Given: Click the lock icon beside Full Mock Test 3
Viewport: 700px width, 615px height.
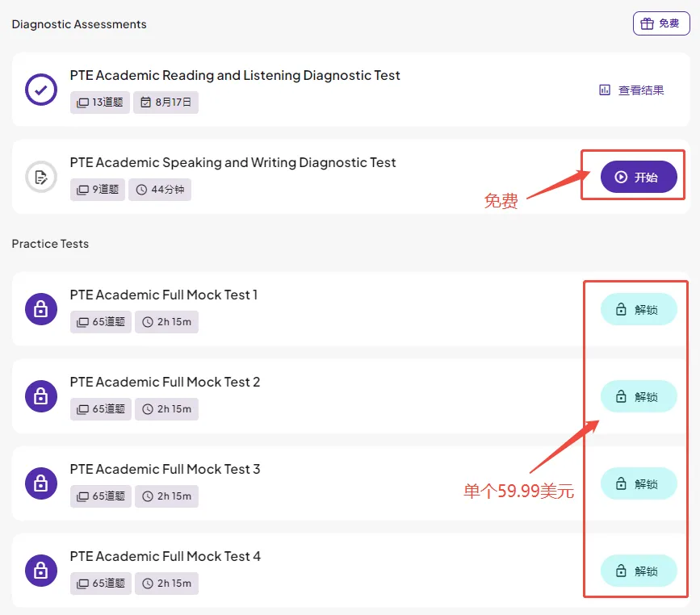Looking at the screenshot, I should click(41, 483).
